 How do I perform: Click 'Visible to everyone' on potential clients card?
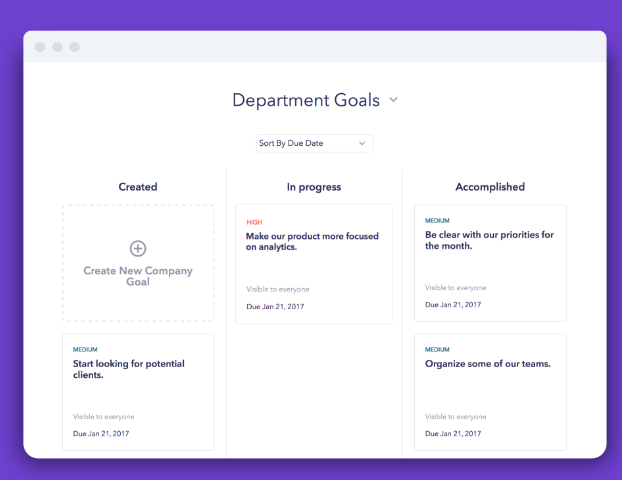(x=103, y=416)
